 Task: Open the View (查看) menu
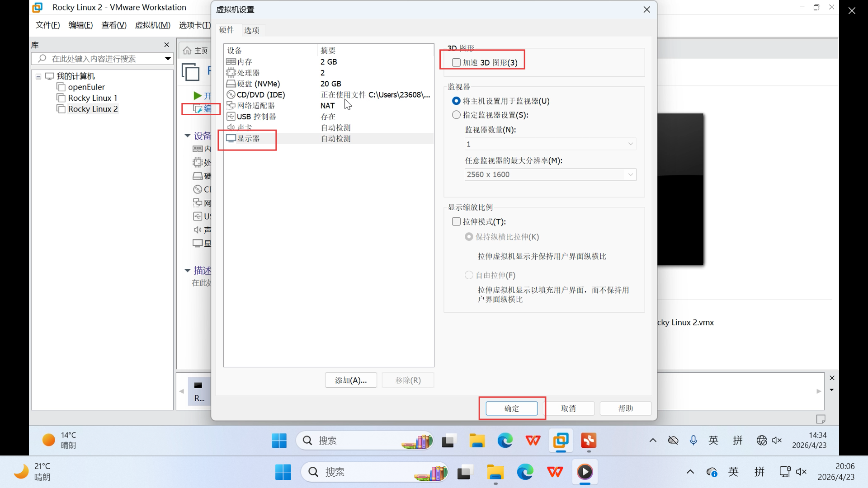(x=113, y=25)
